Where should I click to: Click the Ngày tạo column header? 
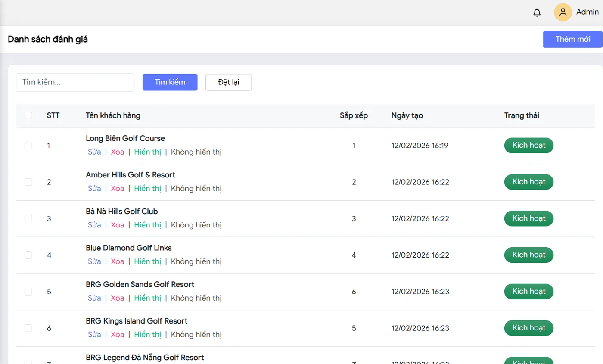pyautogui.click(x=407, y=115)
